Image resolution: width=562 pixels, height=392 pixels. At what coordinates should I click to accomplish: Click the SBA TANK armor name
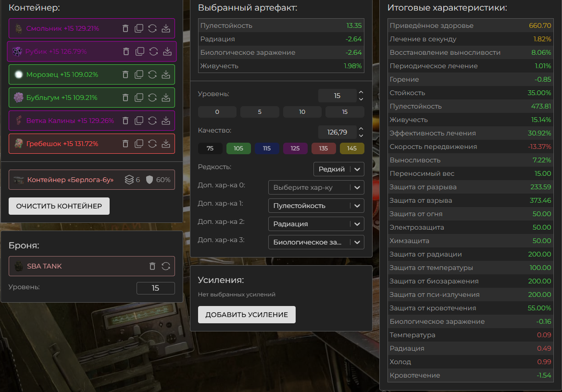pos(44,266)
